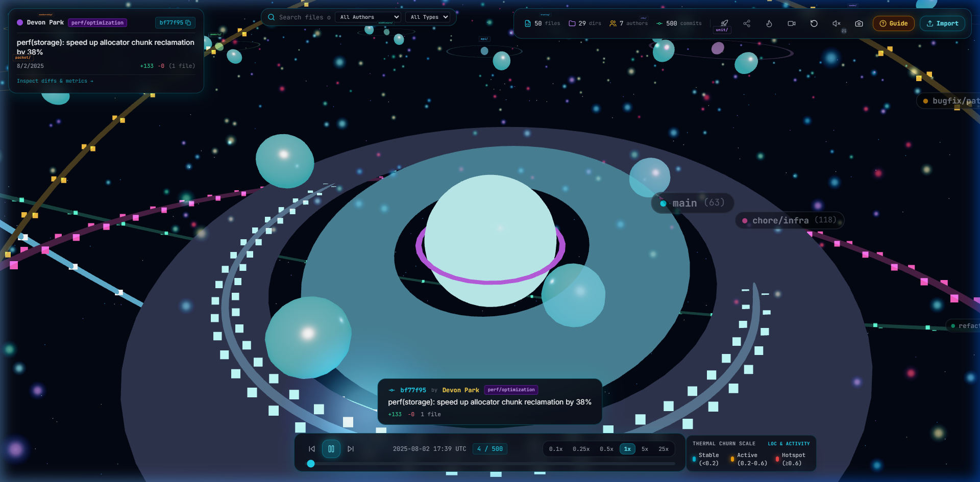Select the 1x playback speed
This screenshot has height=482, width=980.
pyautogui.click(x=627, y=449)
